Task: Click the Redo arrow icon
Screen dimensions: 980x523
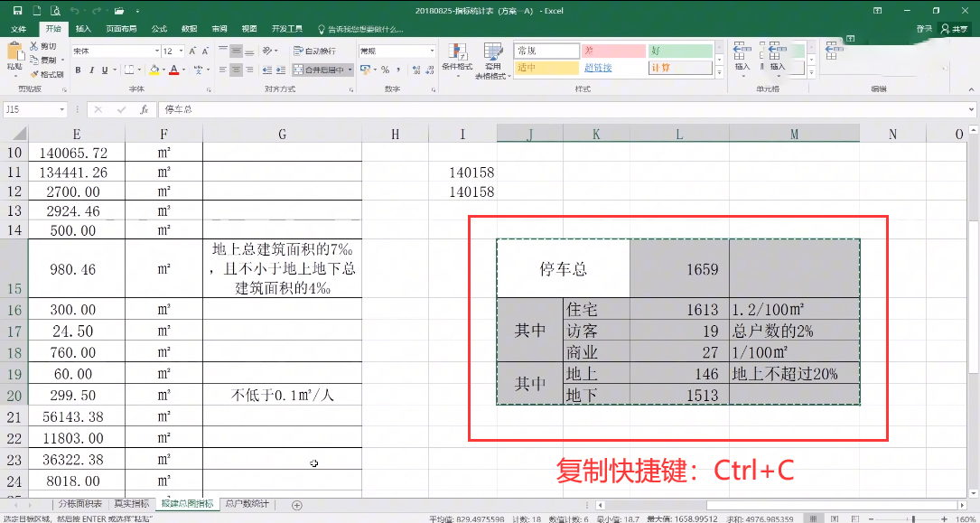Action: [97, 11]
